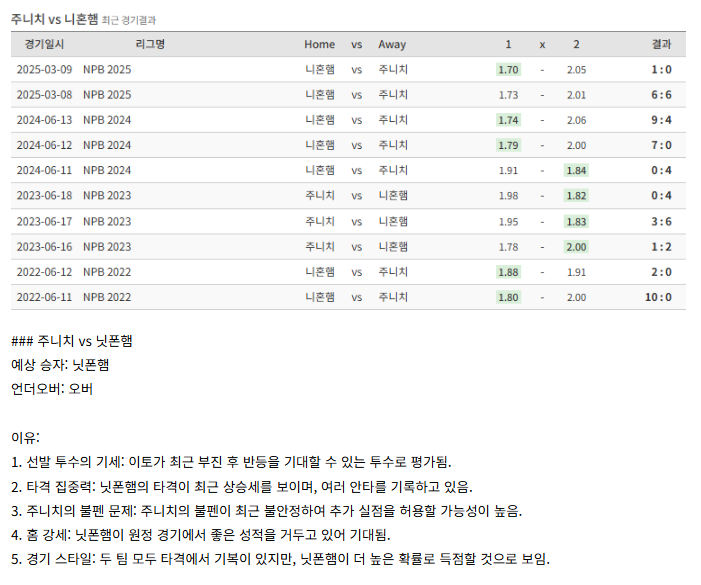Viewport: 701px width, 585px height.
Task: Click highlighted away odds 1.83
Action: pyautogui.click(x=576, y=222)
